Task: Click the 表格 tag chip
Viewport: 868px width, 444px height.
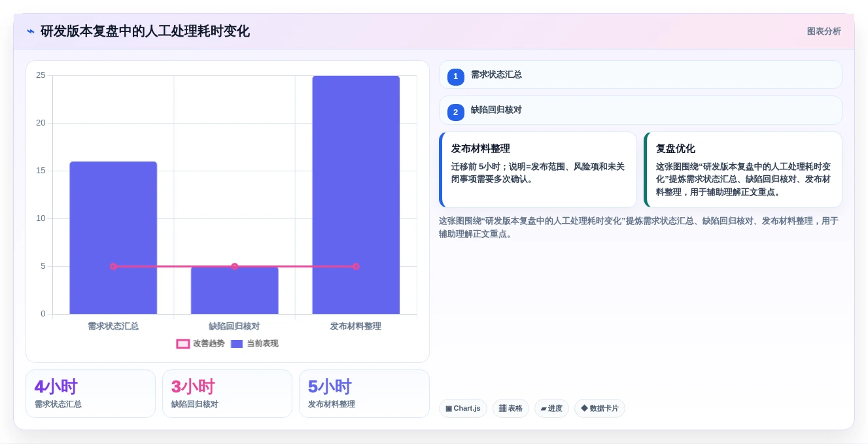Action: (x=511, y=408)
